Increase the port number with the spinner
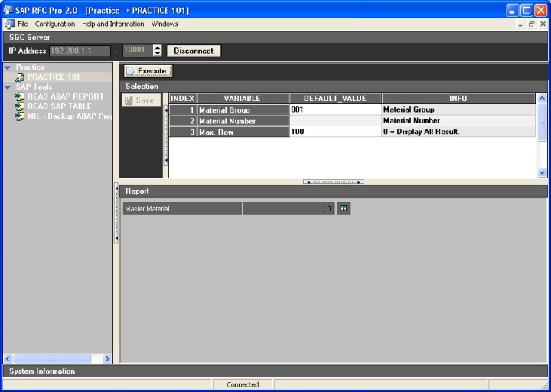Screen dimensions: 551x392 pos(158,47)
